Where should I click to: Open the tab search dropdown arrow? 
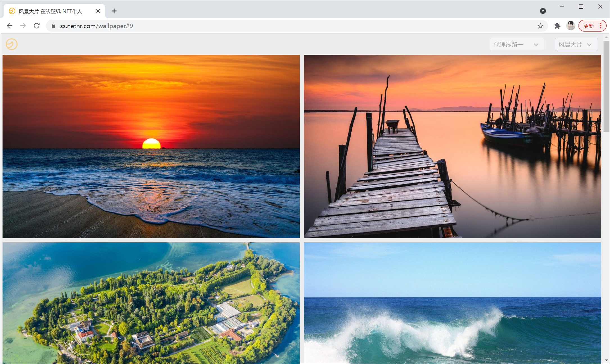pyautogui.click(x=543, y=11)
